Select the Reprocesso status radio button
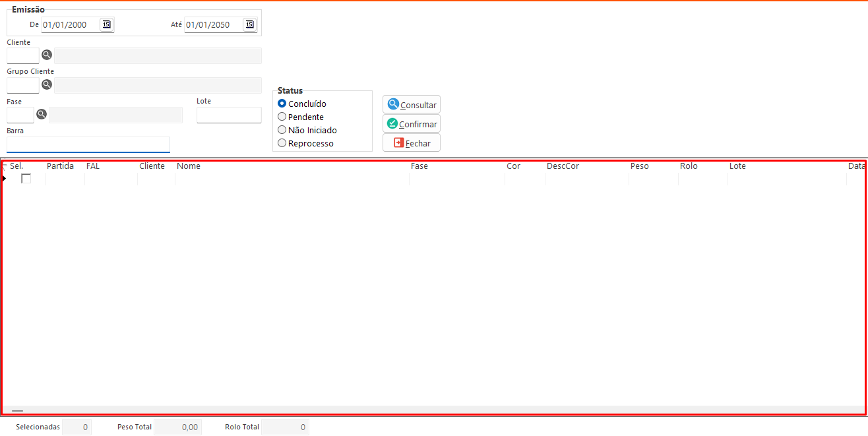This screenshot has height=436, width=868. pyautogui.click(x=282, y=143)
